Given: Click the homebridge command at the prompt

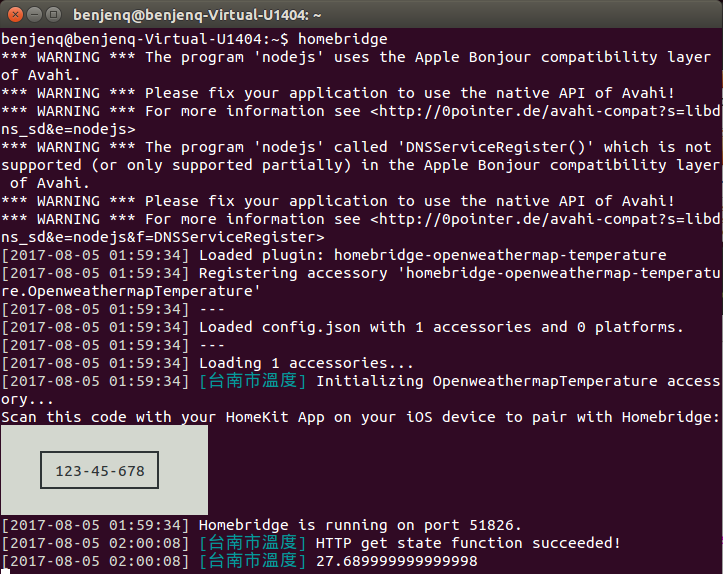Looking at the screenshot, I should 343,39.
